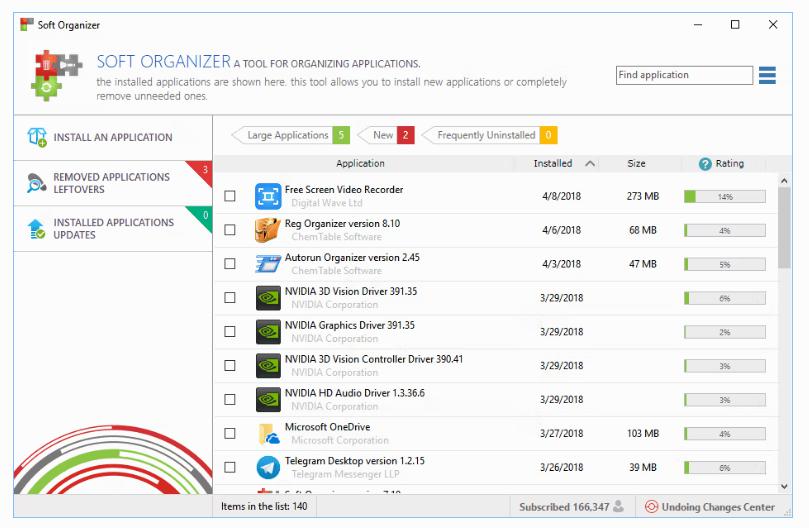This screenshot has height=528, width=809.
Task: Click the NVIDIA Graphics Driver icon
Action: point(267,331)
